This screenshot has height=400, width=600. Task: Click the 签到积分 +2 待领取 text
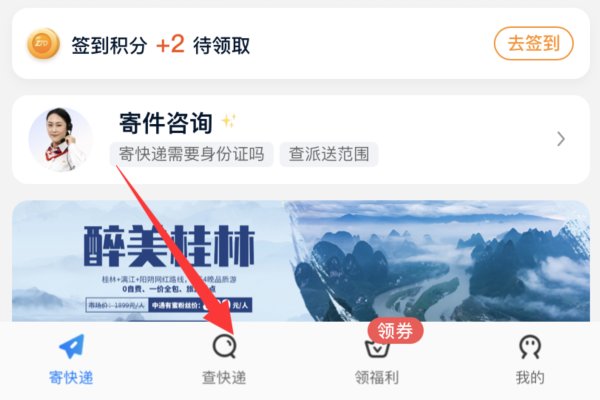(161, 45)
